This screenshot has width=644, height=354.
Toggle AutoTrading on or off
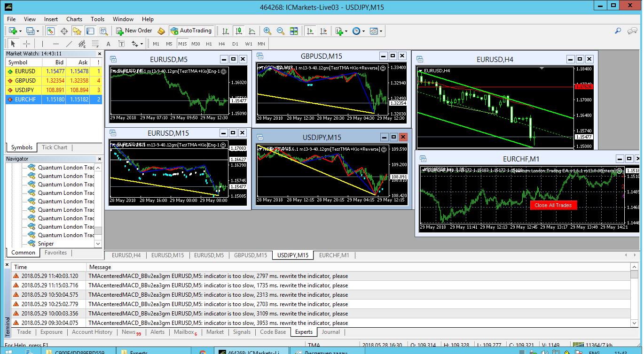(191, 31)
